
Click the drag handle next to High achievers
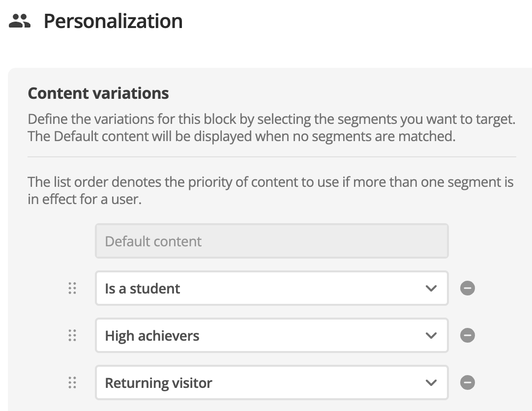point(72,335)
